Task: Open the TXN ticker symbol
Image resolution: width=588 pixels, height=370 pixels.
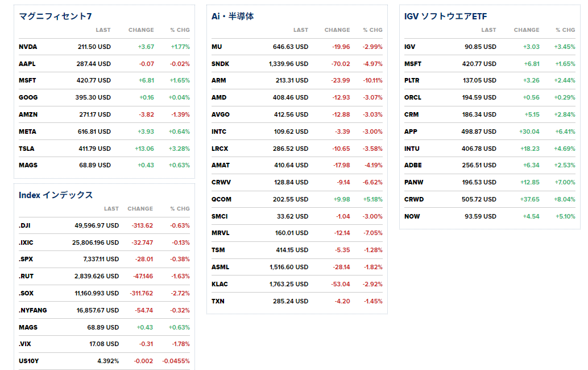Action: [218, 301]
